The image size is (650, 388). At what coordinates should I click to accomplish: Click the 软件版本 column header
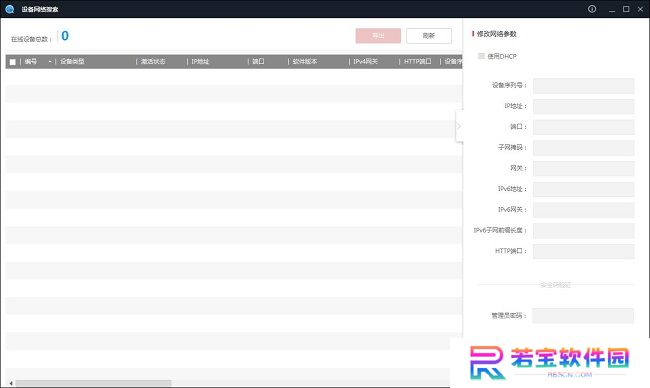[x=305, y=61]
